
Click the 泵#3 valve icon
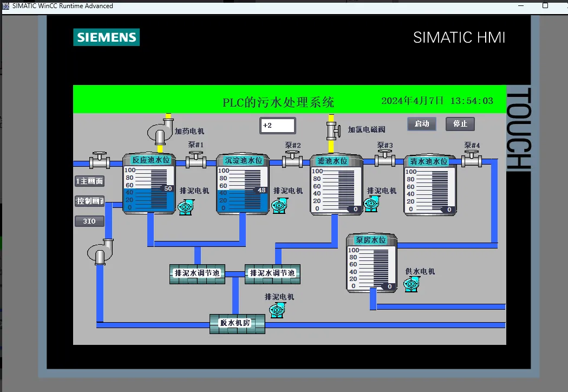(x=385, y=158)
